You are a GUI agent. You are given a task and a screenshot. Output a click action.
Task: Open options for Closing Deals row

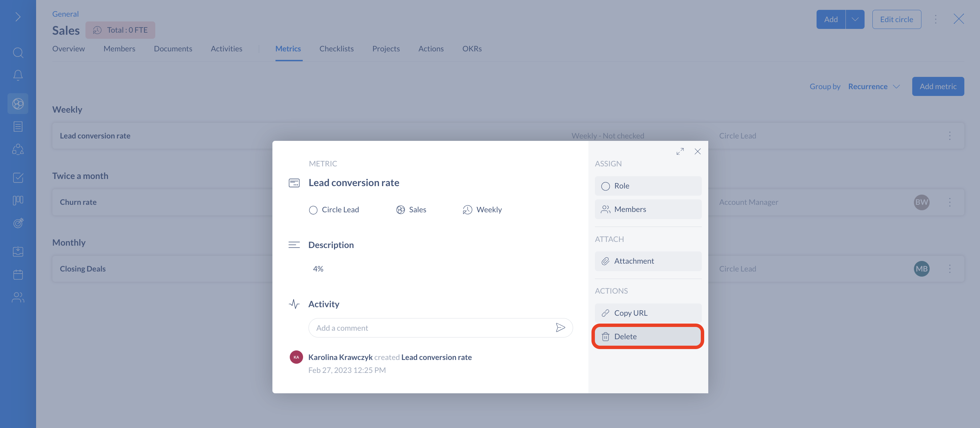(x=950, y=269)
